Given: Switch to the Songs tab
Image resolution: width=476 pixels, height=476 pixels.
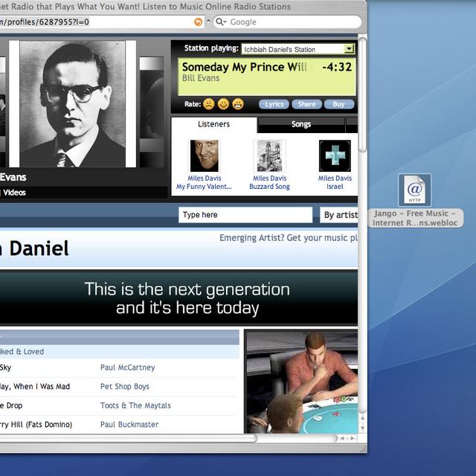Looking at the screenshot, I should point(300,124).
